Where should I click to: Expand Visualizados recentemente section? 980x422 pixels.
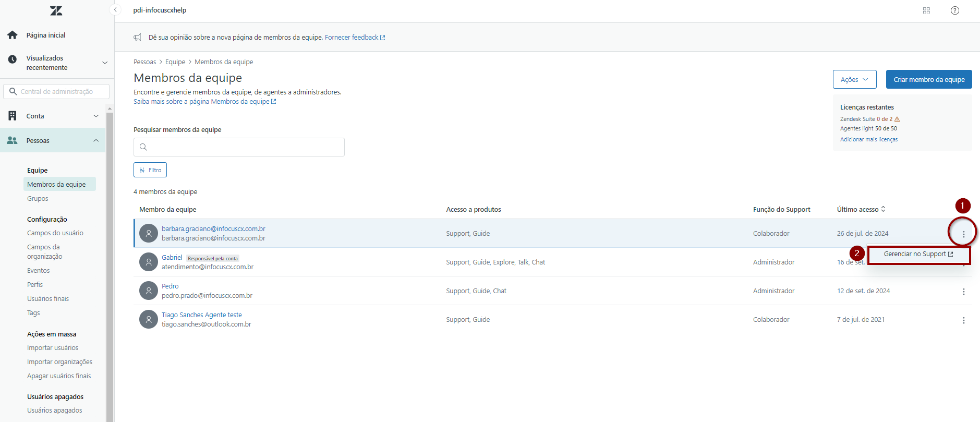(105, 63)
